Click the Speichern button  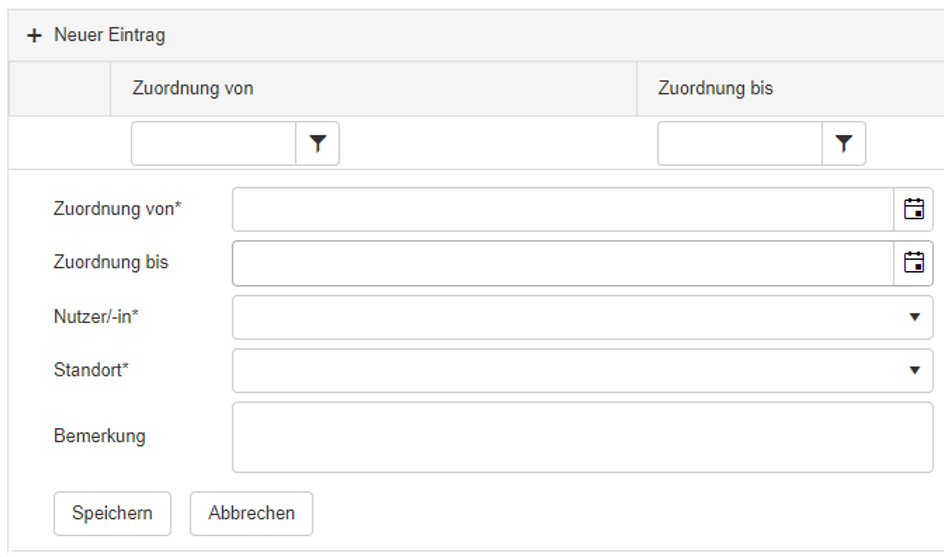(x=112, y=514)
